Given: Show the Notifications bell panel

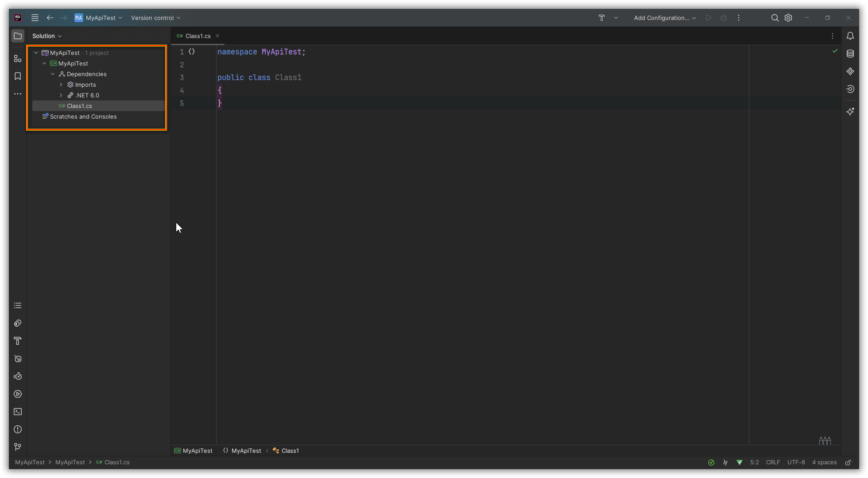Looking at the screenshot, I should coord(850,36).
